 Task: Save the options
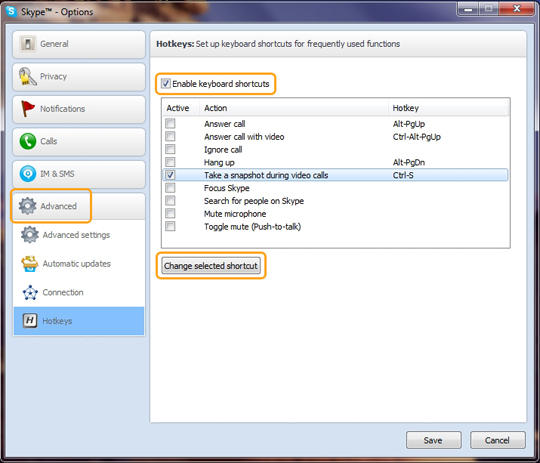tap(433, 440)
